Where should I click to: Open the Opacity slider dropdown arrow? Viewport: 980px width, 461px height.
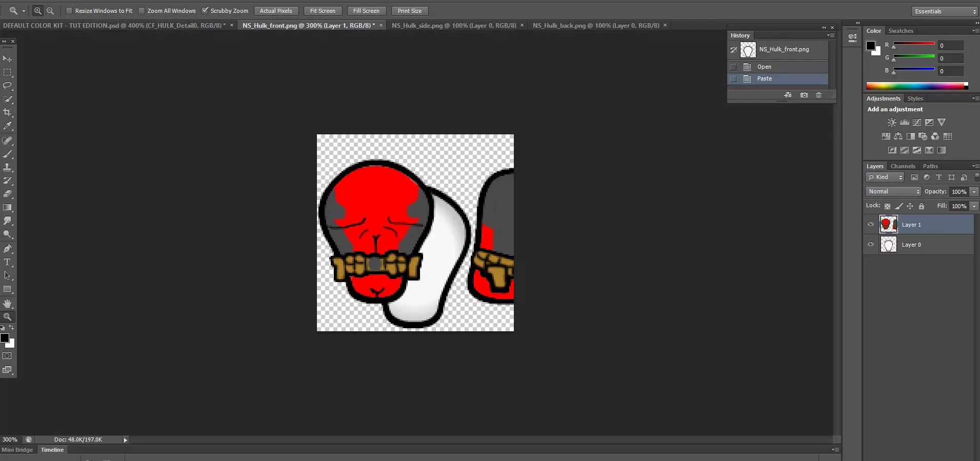974,192
